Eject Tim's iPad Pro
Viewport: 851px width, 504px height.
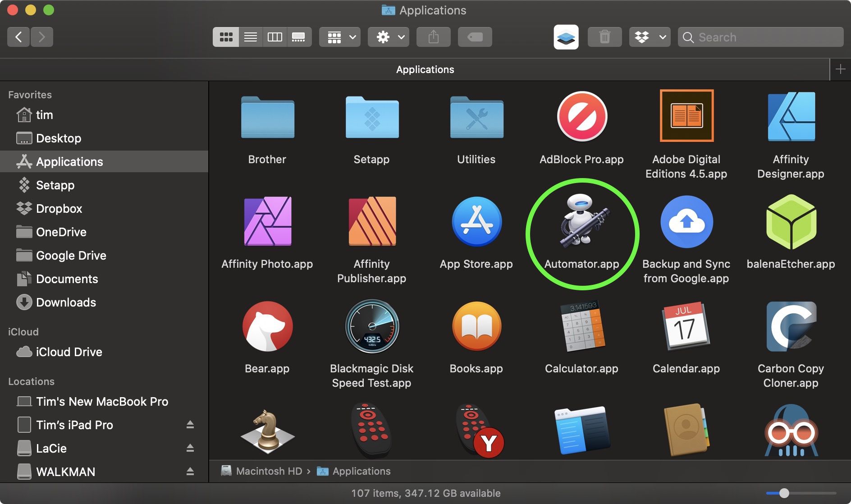(190, 425)
